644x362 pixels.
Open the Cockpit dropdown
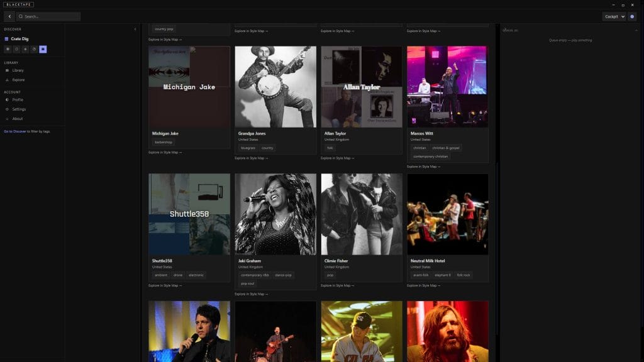click(x=614, y=16)
